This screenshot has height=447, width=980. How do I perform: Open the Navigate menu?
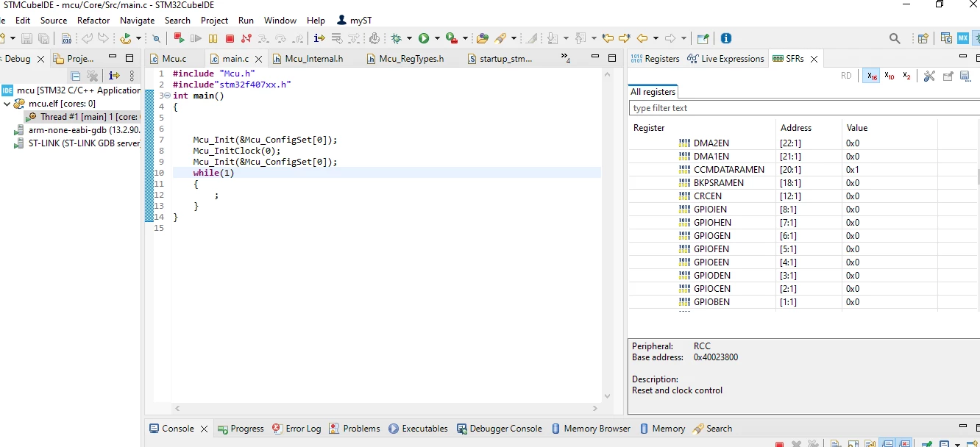pyautogui.click(x=138, y=21)
